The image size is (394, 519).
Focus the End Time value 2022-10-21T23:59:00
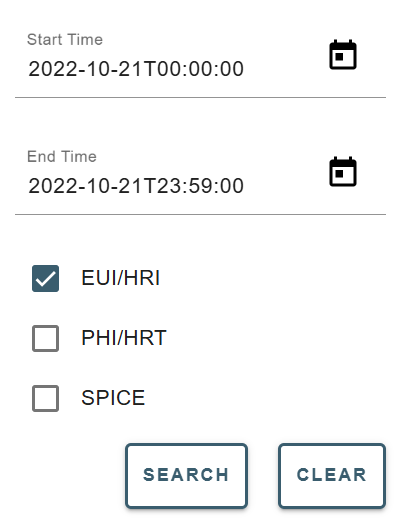pos(136,186)
